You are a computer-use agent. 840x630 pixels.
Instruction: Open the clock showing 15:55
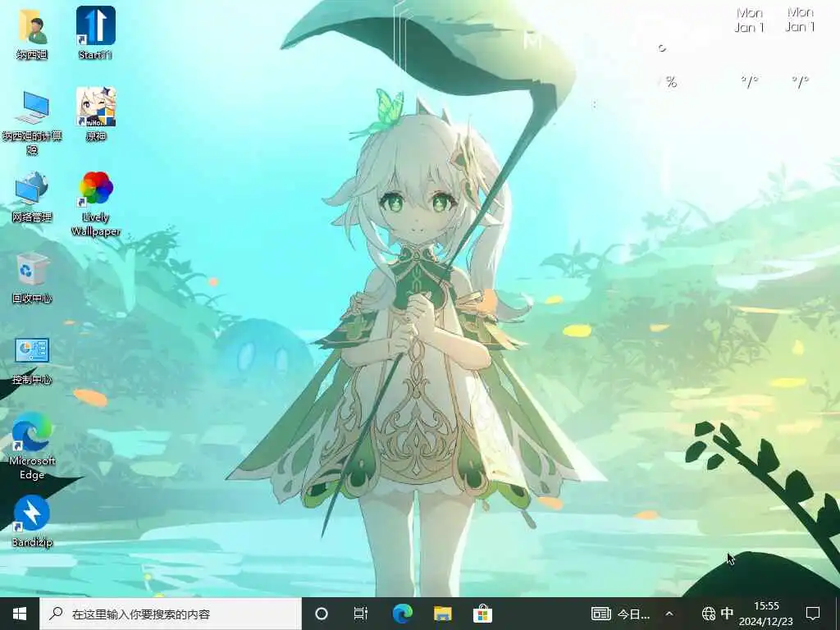click(x=767, y=614)
